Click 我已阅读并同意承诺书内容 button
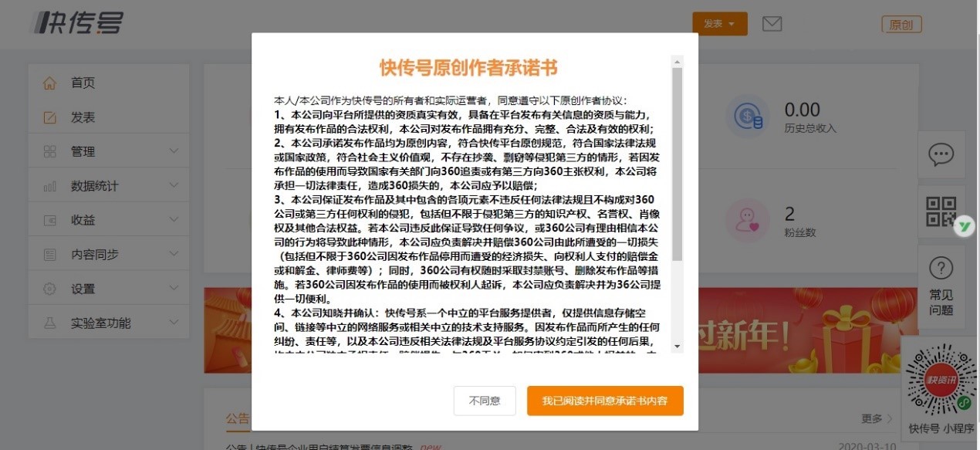 [x=605, y=401]
